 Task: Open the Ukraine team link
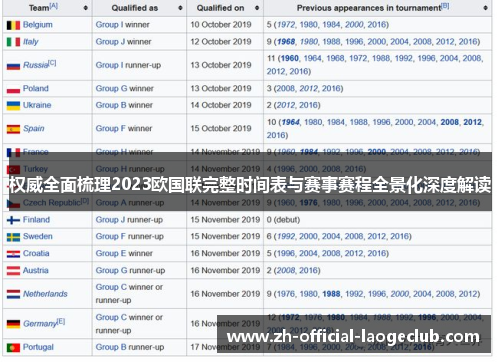(37, 105)
